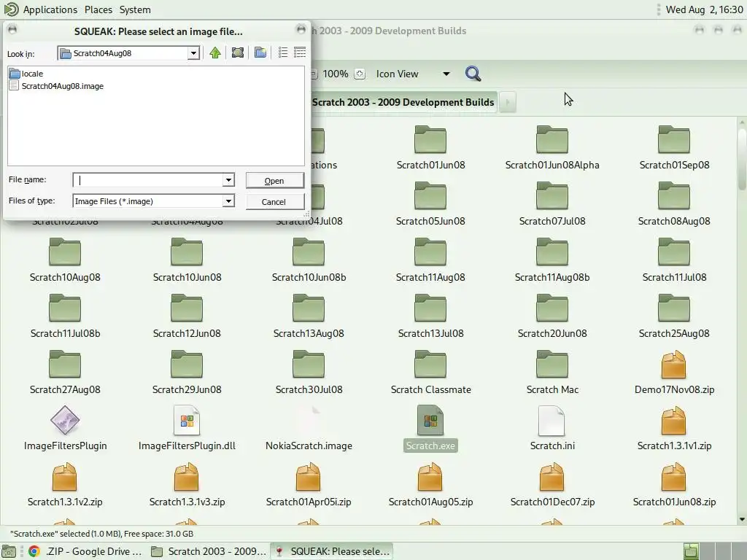The height and width of the screenshot is (560, 747).
Task: Select the Scratch10Aug08 folder
Action: tap(65, 261)
